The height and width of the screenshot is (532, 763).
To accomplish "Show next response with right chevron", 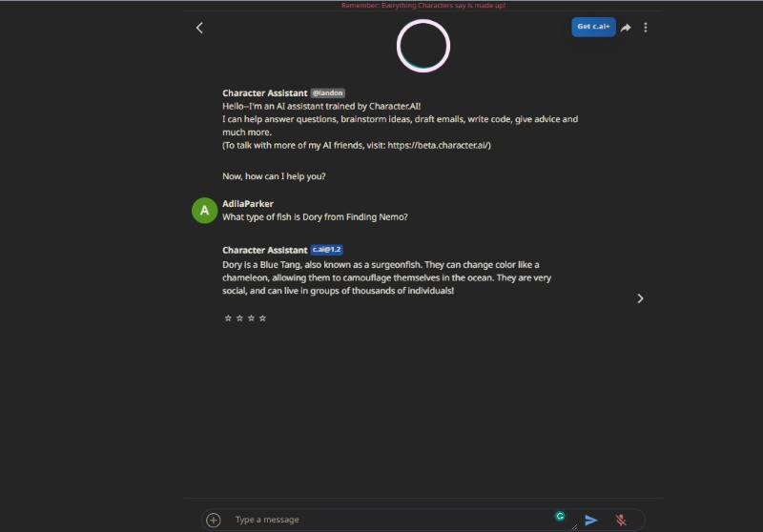I will tap(640, 298).
